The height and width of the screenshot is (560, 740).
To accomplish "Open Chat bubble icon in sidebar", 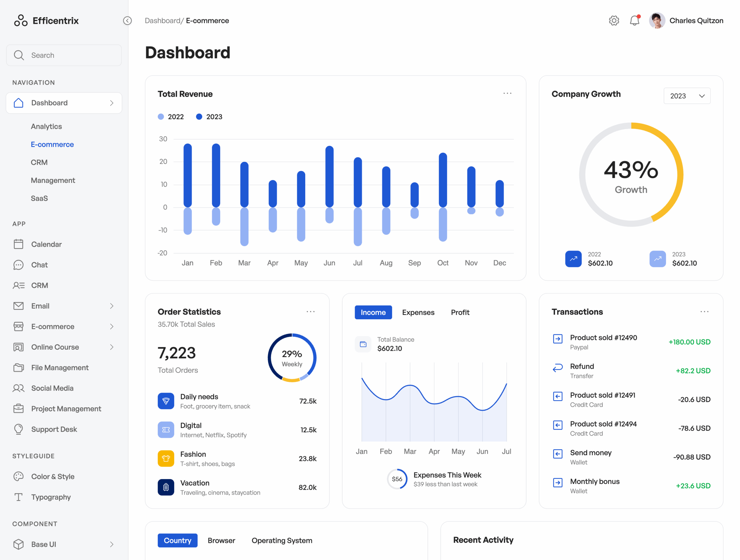I will click(18, 265).
